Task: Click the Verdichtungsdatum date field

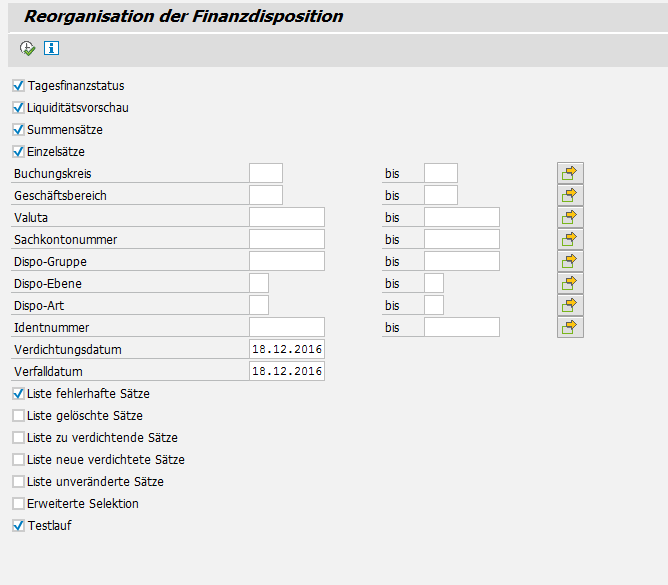Action: [x=287, y=349]
